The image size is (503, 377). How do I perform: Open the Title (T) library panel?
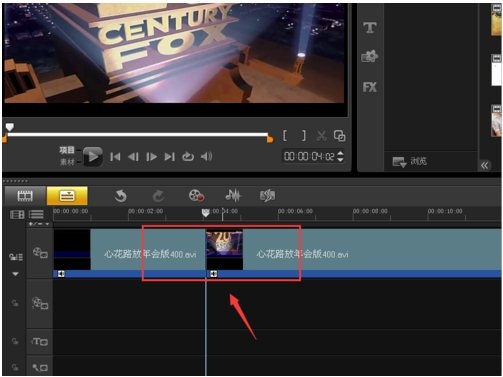(369, 28)
